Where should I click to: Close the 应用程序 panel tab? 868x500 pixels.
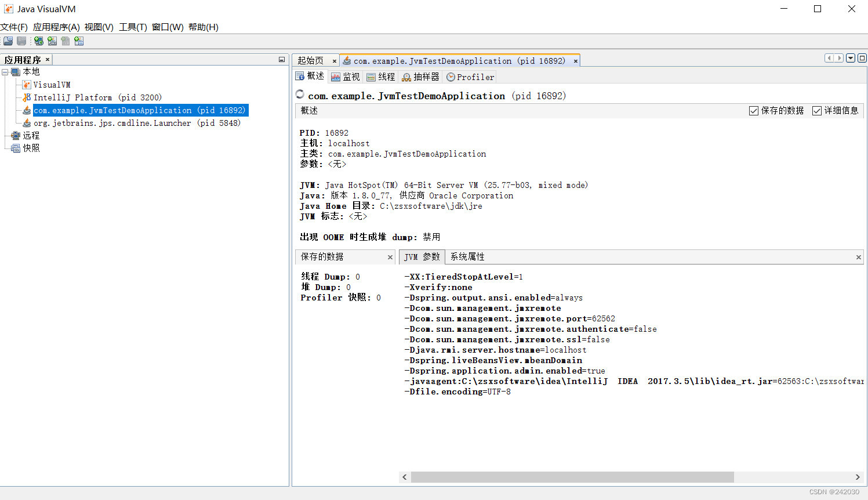click(x=48, y=60)
